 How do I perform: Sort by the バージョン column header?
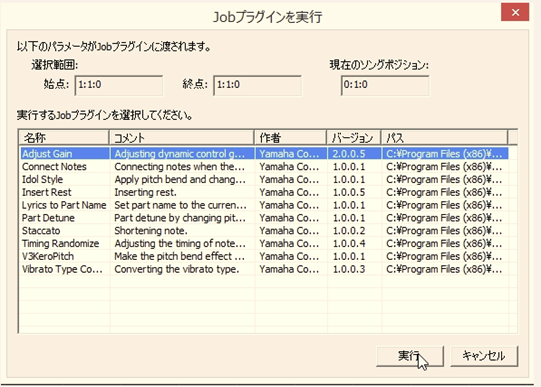(x=354, y=138)
